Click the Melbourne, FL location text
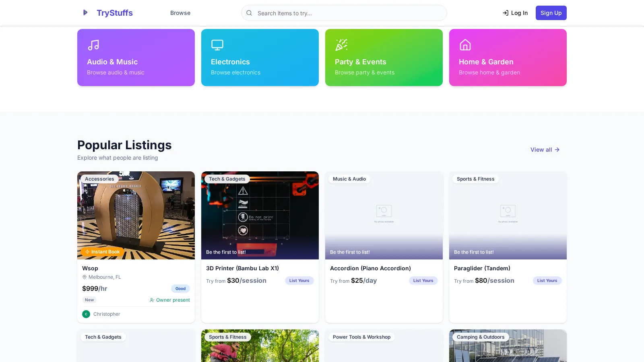This screenshot has width=644, height=362. coord(105,277)
